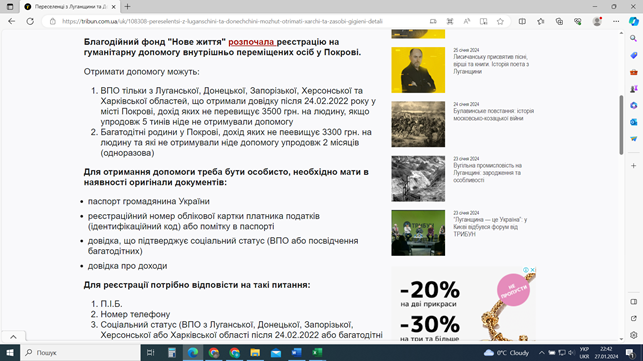Add a new sidebar app with plus

634,166
